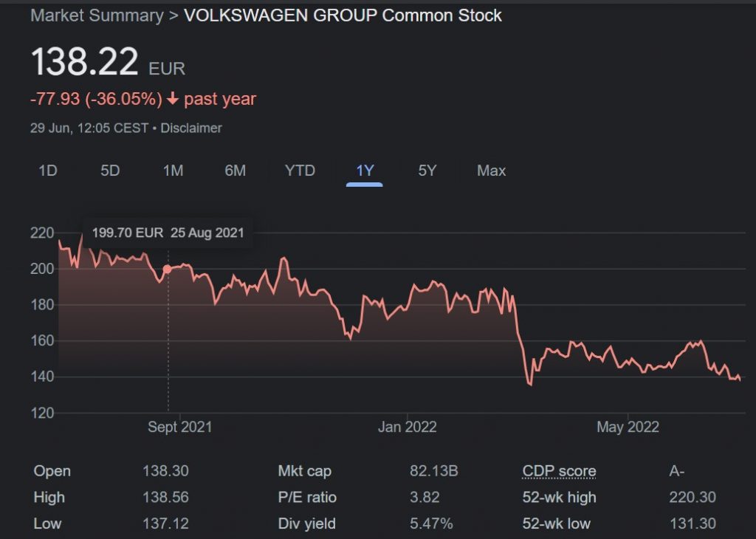This screenshot has width=756, height=539.
Task: Switch to the 5D chart range
Action: (x=110, y=171)
